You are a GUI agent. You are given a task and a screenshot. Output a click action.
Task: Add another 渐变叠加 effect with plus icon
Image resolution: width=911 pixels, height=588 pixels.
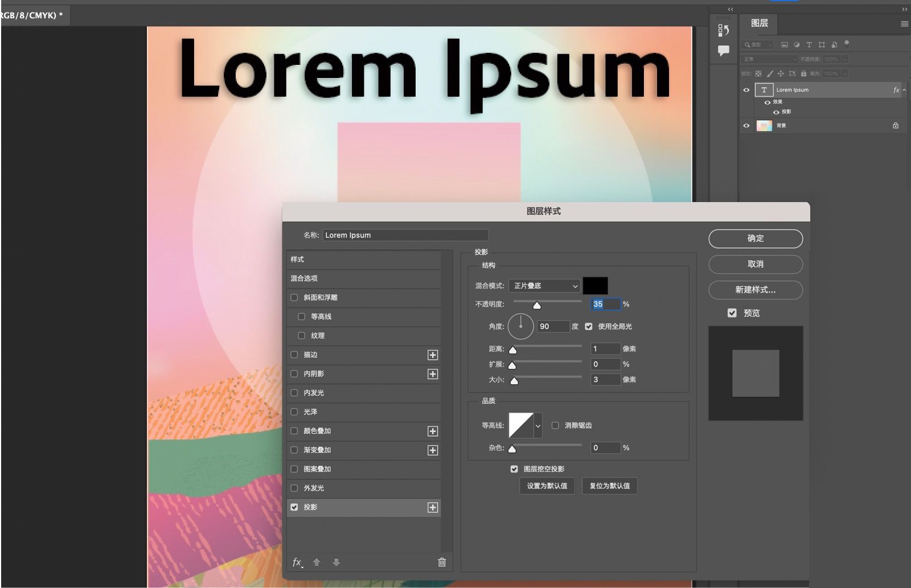pyautogui.click(x=433, y=450)
